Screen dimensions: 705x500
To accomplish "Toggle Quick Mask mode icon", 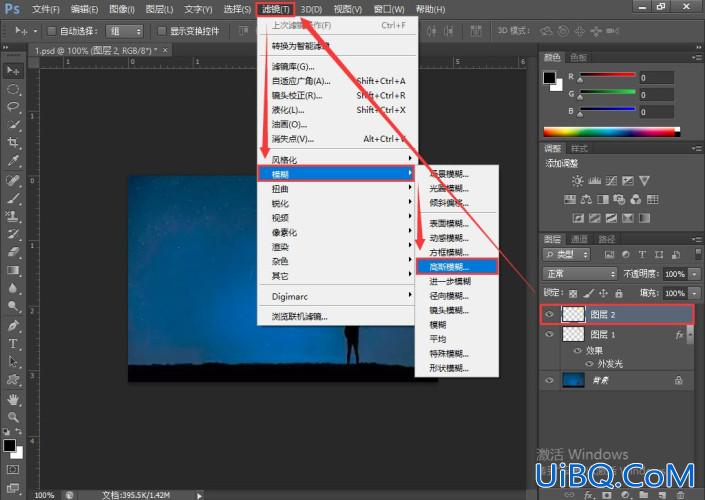I will pos(13,469).
